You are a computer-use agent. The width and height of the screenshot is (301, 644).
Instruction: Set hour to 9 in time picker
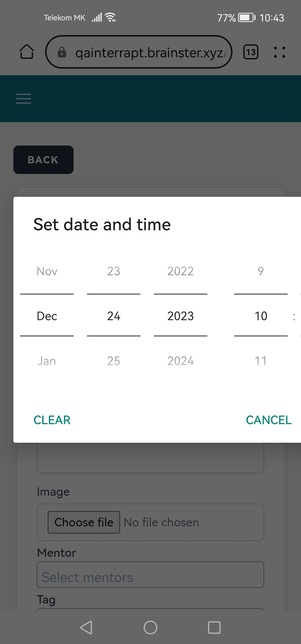pos(261,271)
